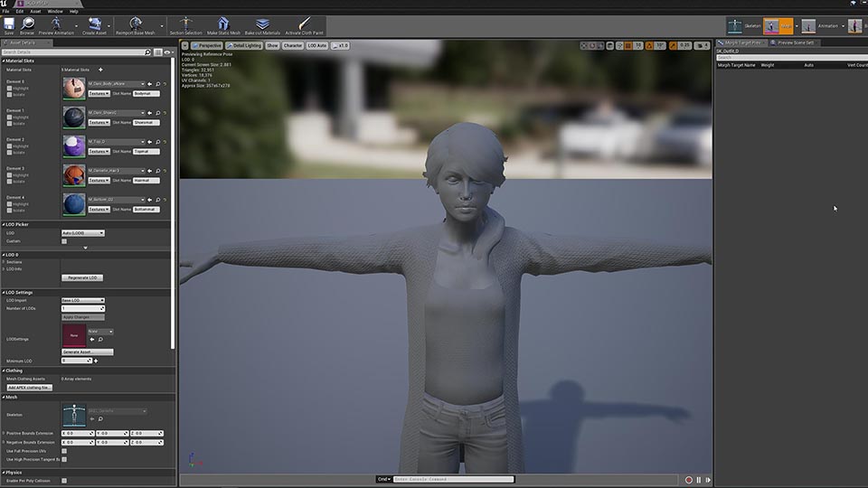Browse to Element 4 material asset
The height and width of the screenshot is (488, 868).
pyautogui.click(x=157, y=200)
